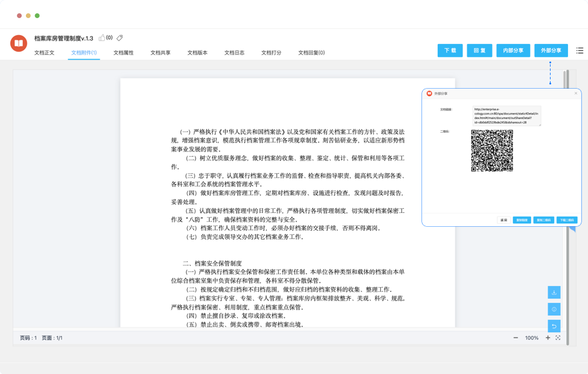
Task: Click the red book document logo
Action: click(19, 43)
